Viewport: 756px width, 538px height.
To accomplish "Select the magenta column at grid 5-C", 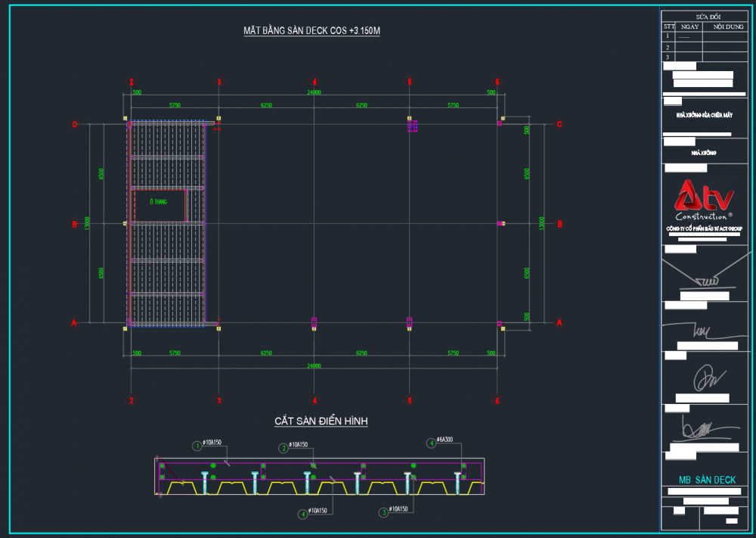I will pyautogui.click(x=412, y=126).
